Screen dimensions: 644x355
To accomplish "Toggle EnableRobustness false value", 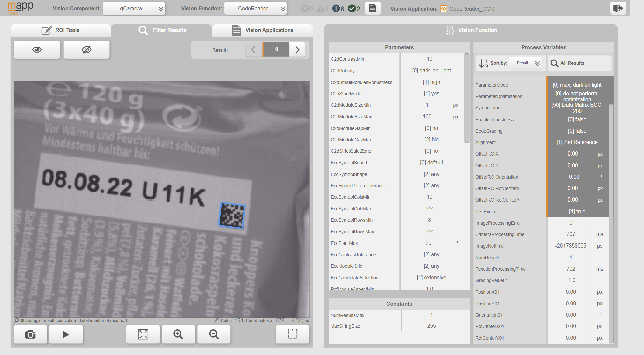I will 578,119.
